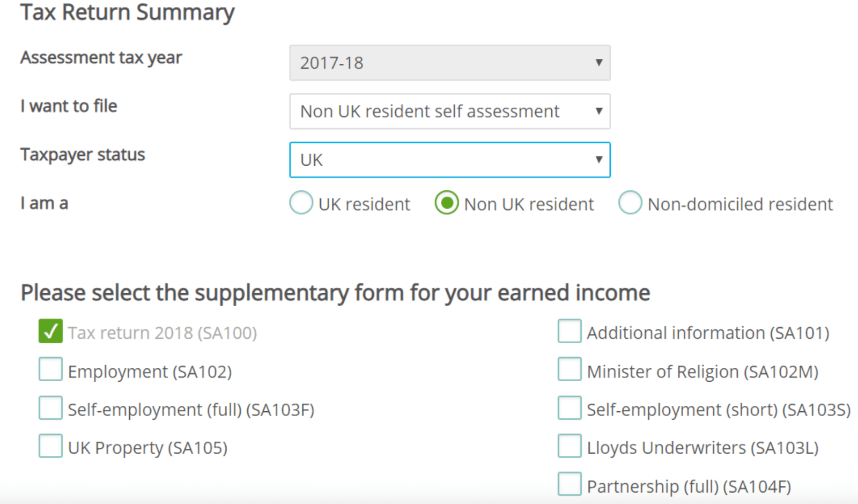858x504 pixels.
Task: Click the Additional information (SA101) label
Action: 708,333
